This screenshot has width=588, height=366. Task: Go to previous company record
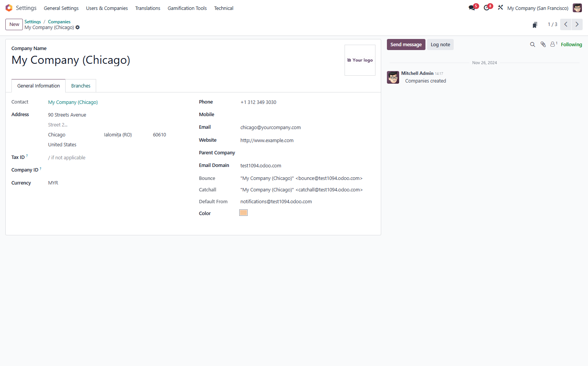click(565, 24)
